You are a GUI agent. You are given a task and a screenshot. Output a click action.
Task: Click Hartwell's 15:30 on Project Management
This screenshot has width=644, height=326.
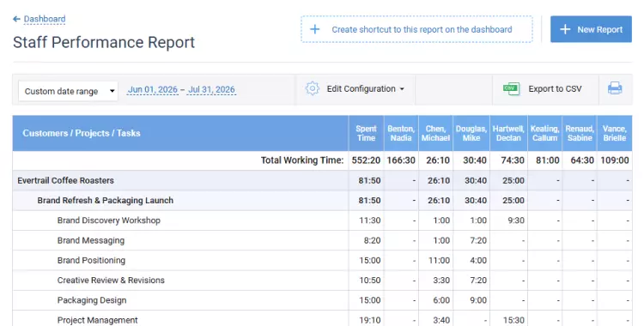tap(513, 320)
